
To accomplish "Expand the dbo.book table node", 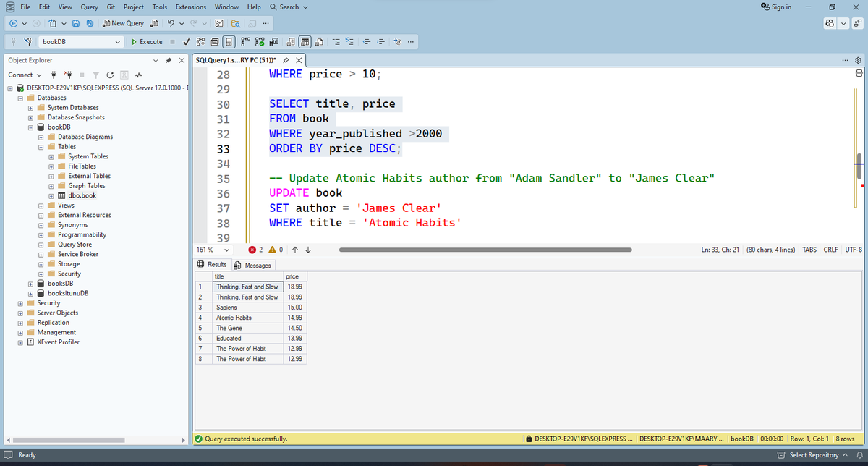I will pos(51,195).
